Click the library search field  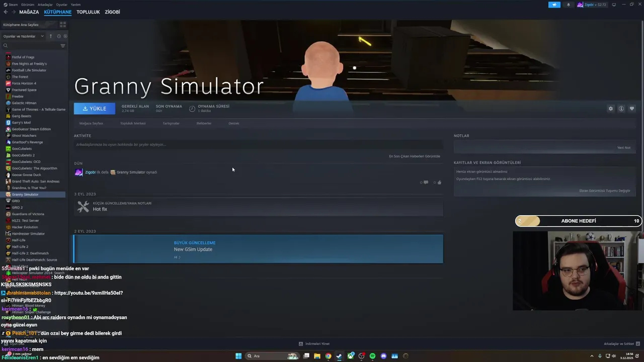30,46
